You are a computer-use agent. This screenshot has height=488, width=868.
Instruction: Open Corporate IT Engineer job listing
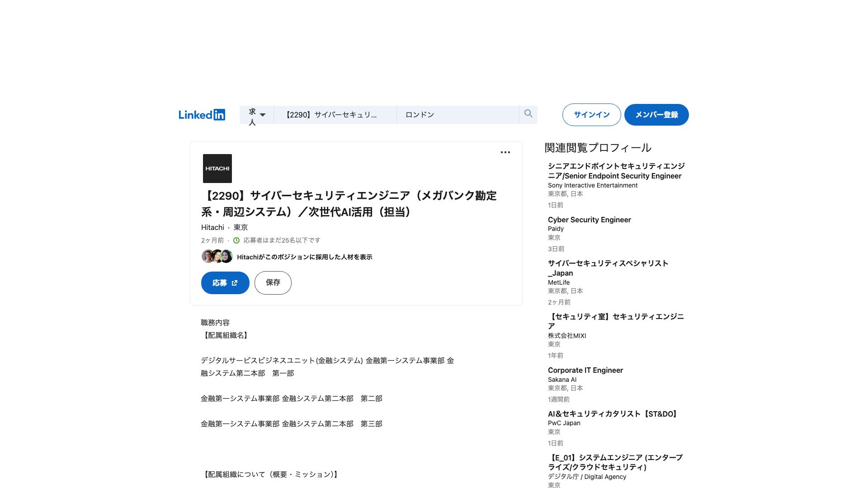(x=585, y=370)
